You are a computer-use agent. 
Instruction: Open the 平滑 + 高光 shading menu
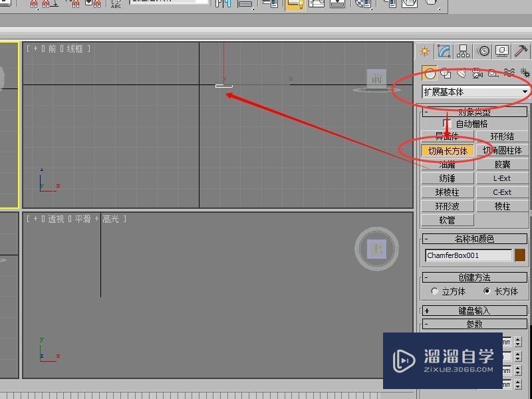pyautogui.click(x=96, y=219)
